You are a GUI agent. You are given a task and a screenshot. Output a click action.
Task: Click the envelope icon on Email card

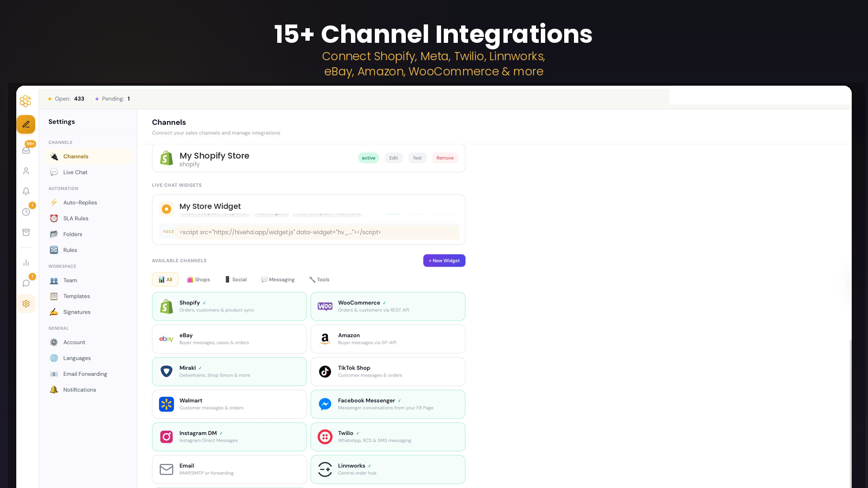click(x=167, y=469)
